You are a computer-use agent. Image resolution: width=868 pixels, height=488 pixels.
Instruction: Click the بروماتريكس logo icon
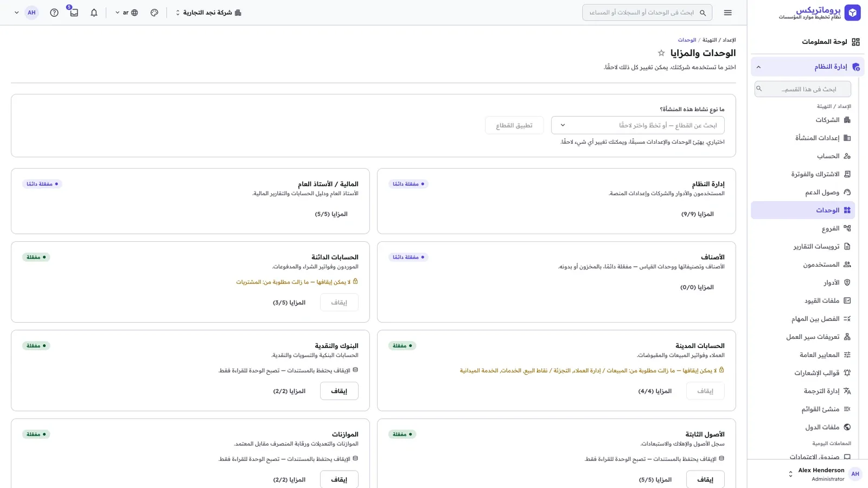pos(852,12)
